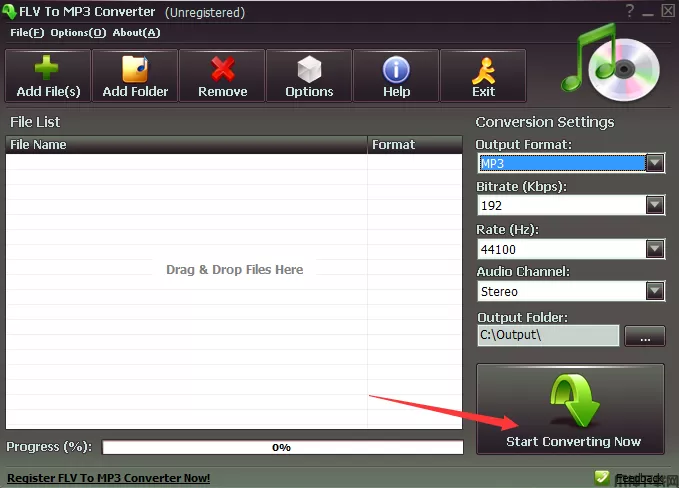
Task: Browse for output folder with ... button
Action: tap(645, 337)
